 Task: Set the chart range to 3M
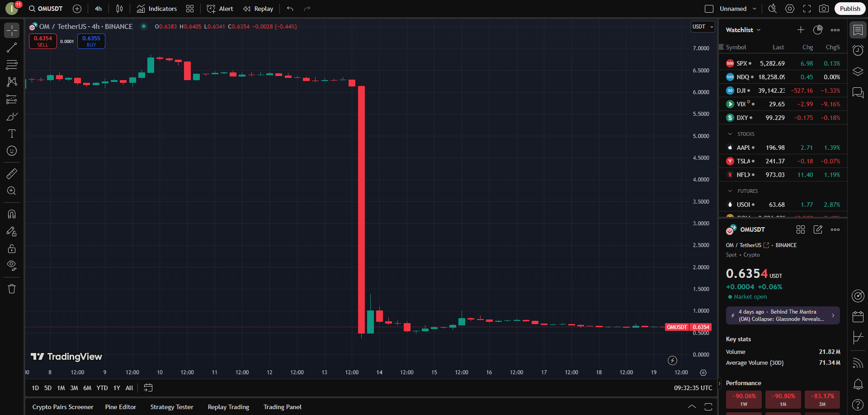(x=74, y=388)
